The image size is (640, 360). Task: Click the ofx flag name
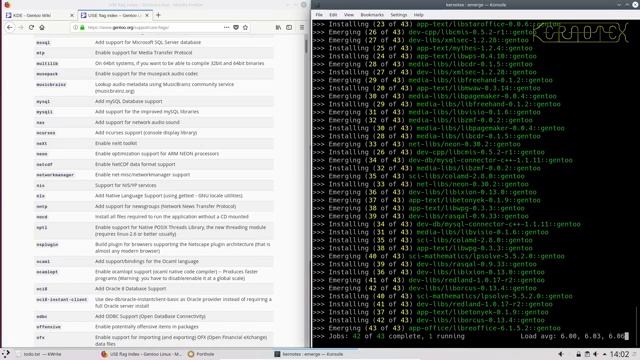40,338
